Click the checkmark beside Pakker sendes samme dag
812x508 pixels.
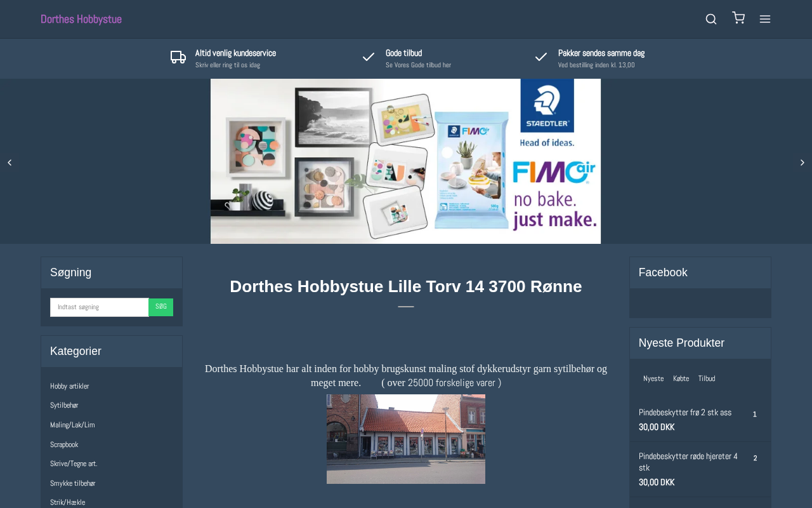[541, 57]
